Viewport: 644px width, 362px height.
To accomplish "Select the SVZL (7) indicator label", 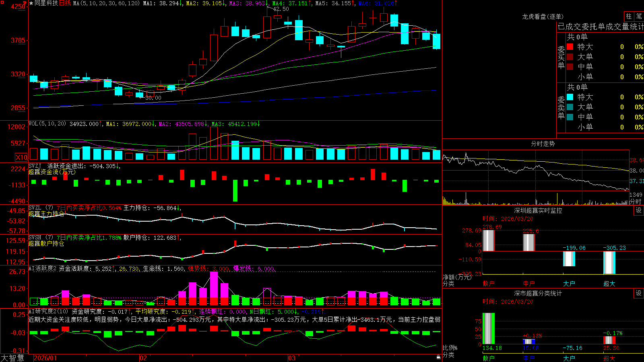I will point(41,208).
